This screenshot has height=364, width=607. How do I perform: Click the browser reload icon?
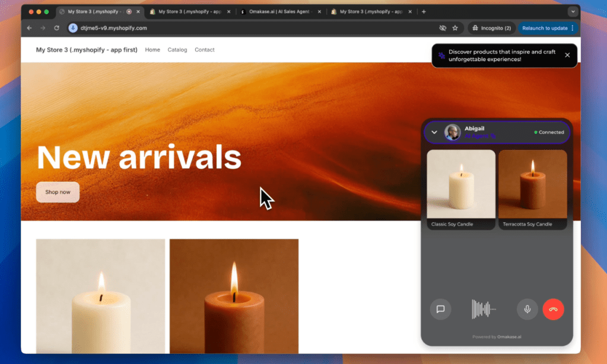pyautogui.click(x=56, y=28)
